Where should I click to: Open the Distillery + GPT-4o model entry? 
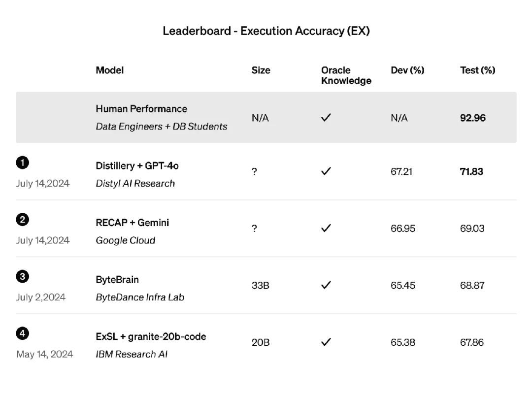[137, 165]
